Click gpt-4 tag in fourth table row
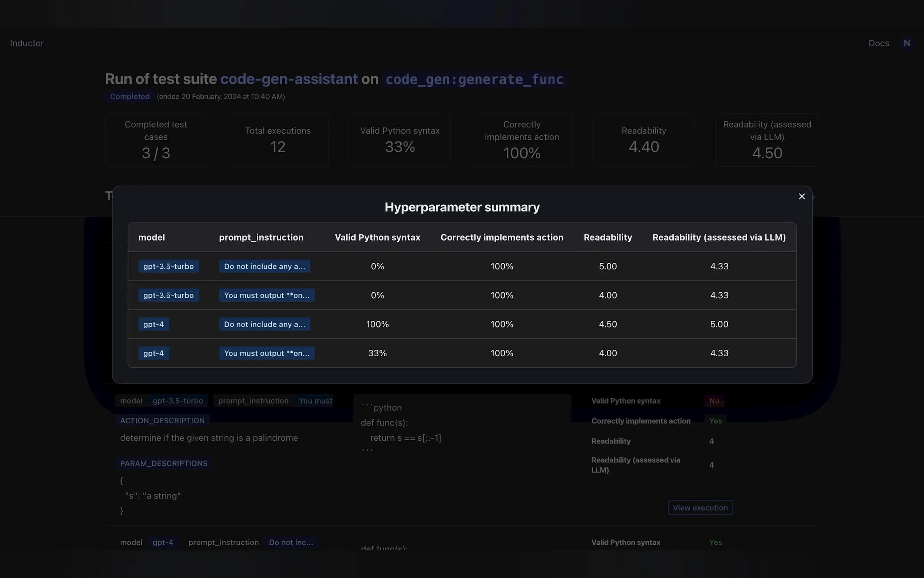The image size is (924, 578). (x=153, y=353)
